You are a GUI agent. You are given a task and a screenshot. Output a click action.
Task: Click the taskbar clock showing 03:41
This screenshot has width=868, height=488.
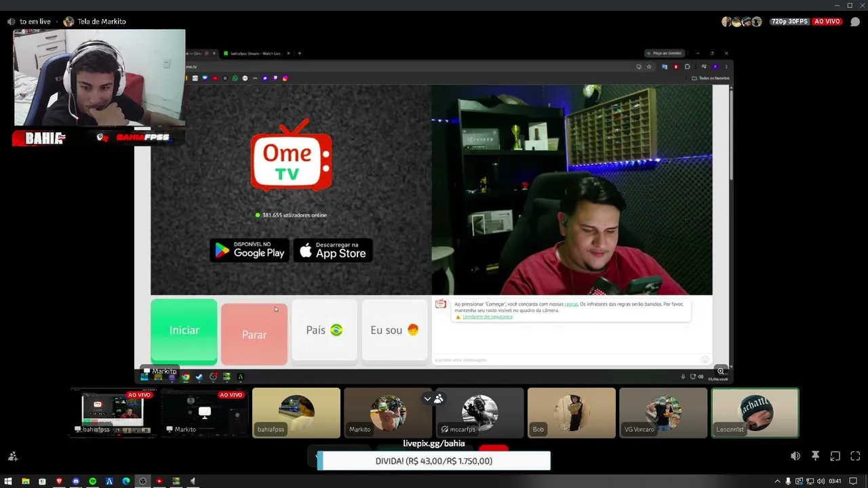(x=835, y=481)
